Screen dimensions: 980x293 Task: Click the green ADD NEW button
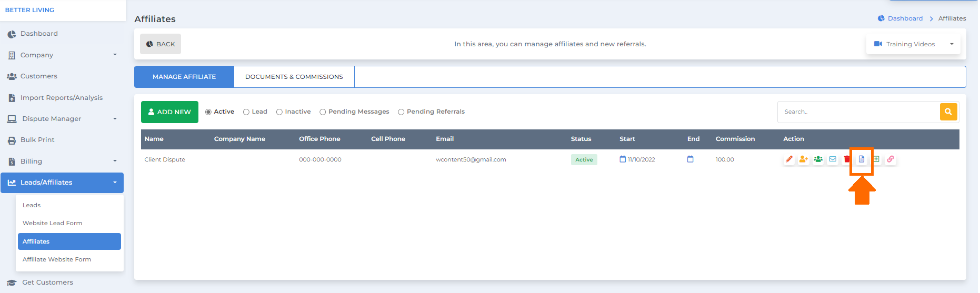(x=169, y=112)
